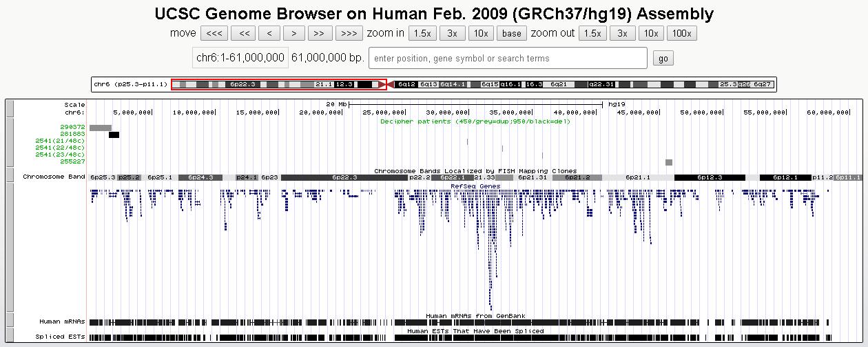Click the chr6:1-61,000,000 position box
Screen dimensions: 868x347
point(240,58)
